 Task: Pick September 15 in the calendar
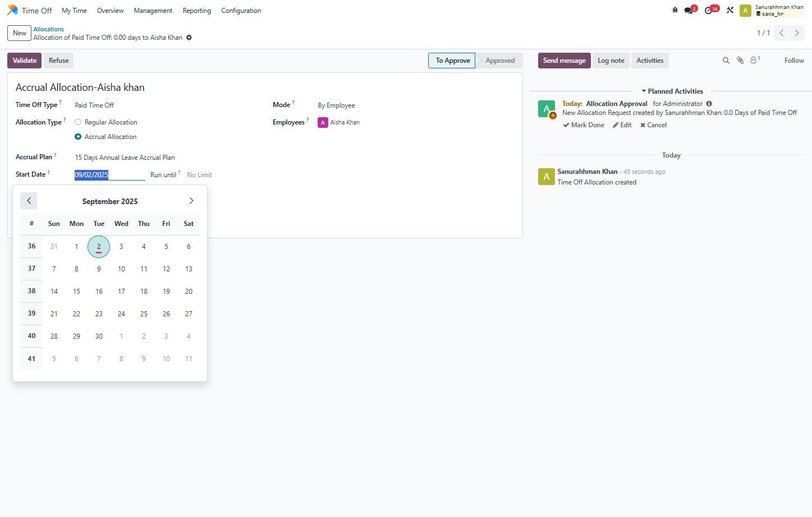pos(76,292)
